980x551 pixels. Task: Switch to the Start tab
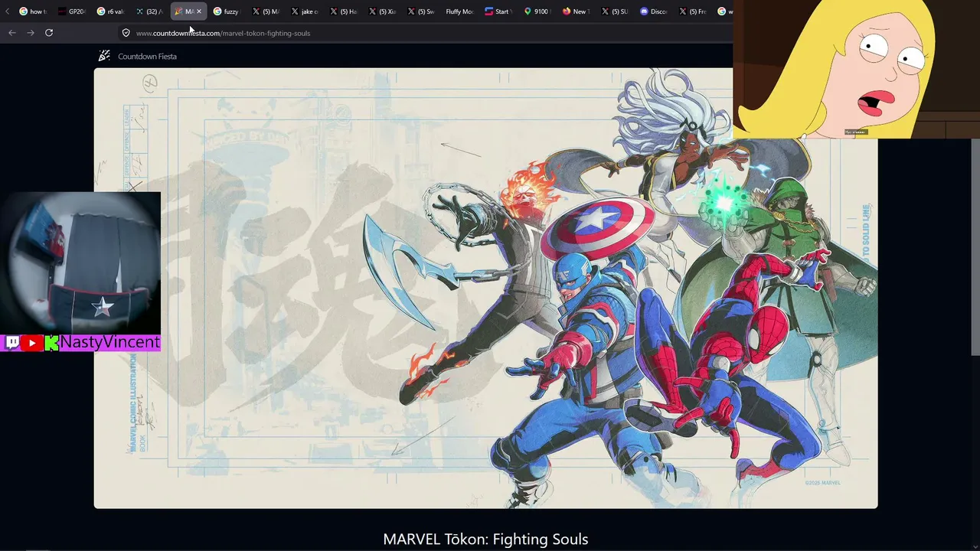pos(498,11)
